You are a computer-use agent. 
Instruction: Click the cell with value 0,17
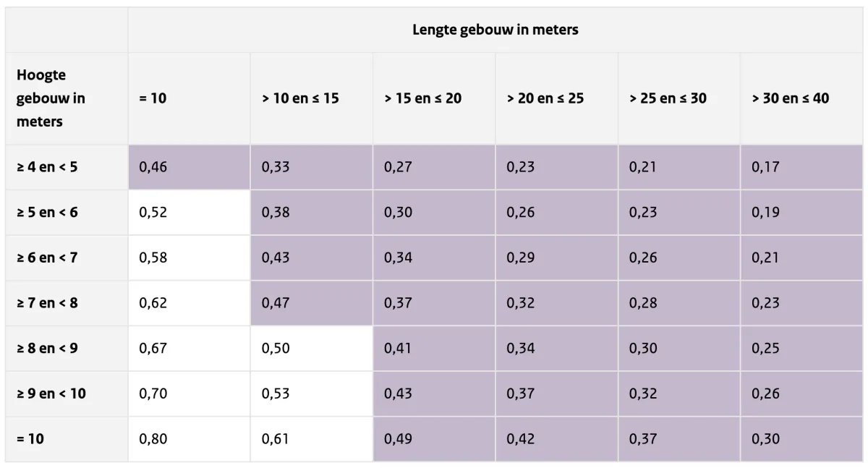coord(801,167)
